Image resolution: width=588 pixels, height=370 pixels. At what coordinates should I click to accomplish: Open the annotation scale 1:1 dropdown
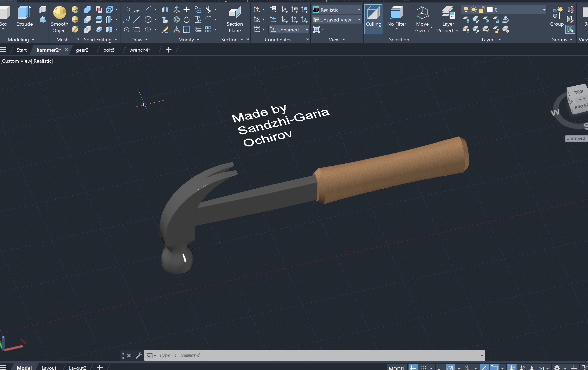544,368
